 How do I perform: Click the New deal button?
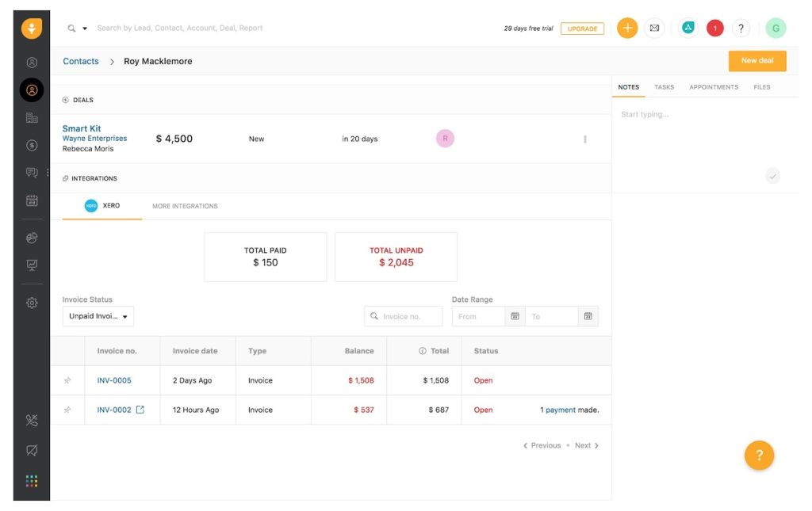click(756, 61)
